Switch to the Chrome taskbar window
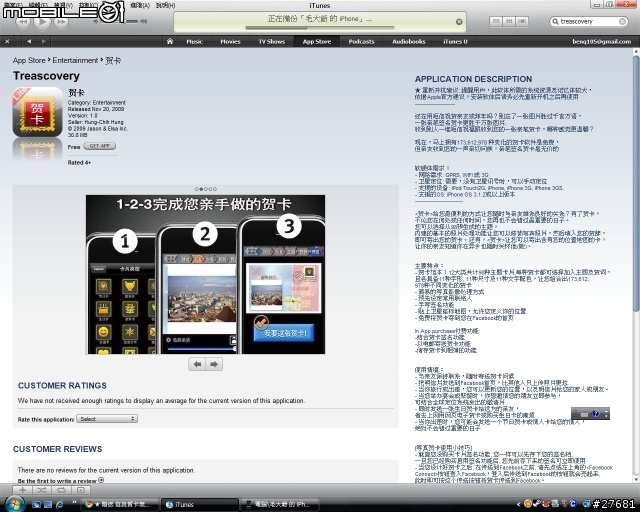 pyautogui.click(x=119, y=505)
